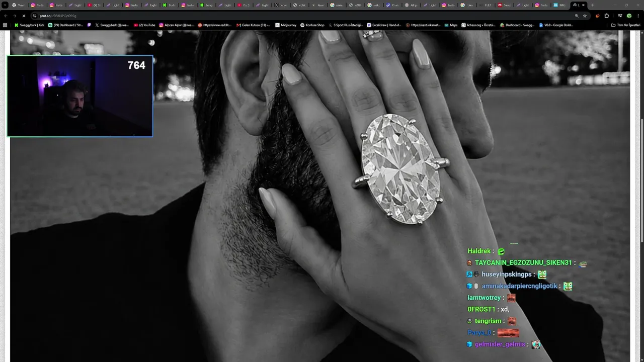Open the orange extension icon in toolbar

(597, 16)
